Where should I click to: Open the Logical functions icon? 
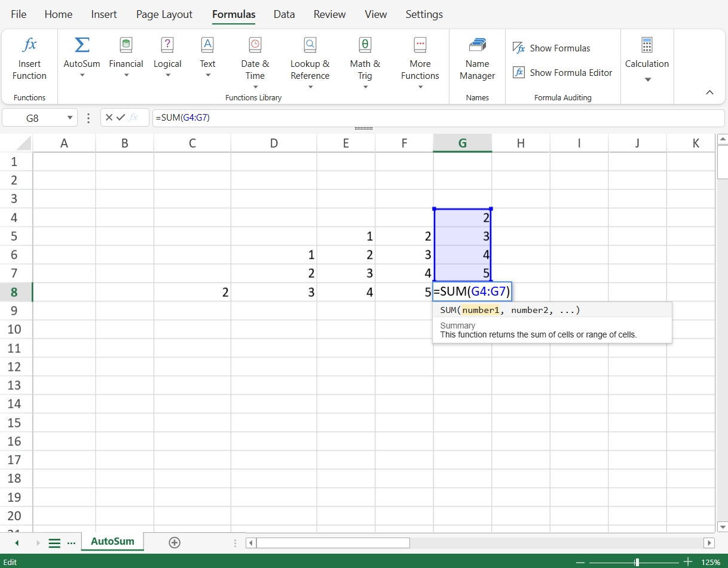(167, 45)
